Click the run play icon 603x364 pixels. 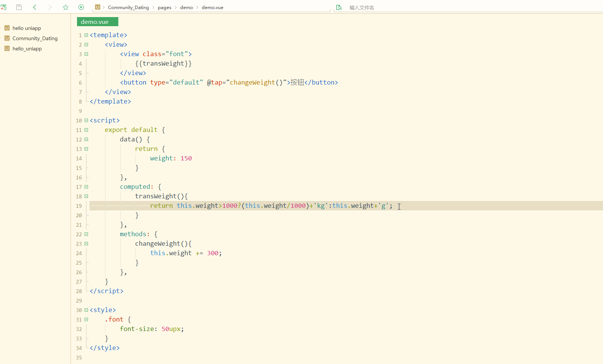coord(81,7)
